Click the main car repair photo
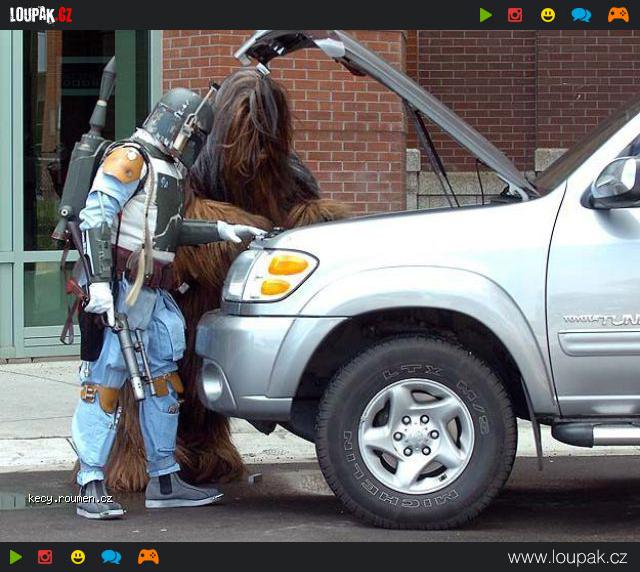The height and width of the screenshot is (572, 640). point(320,286)
